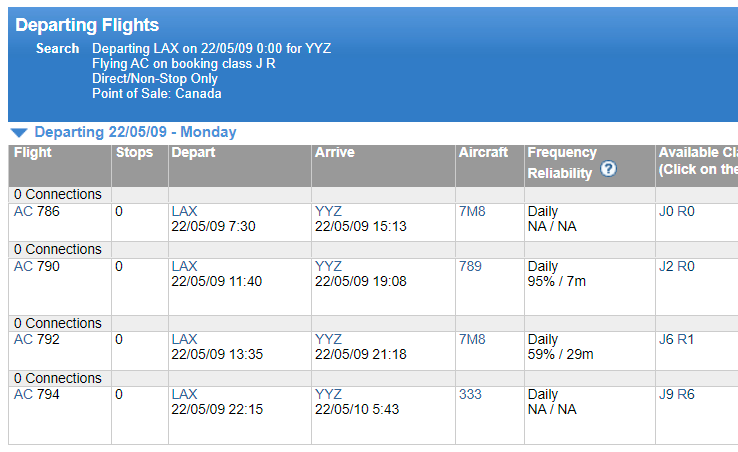Click the Aircraft column header

(x=484, y=153)
